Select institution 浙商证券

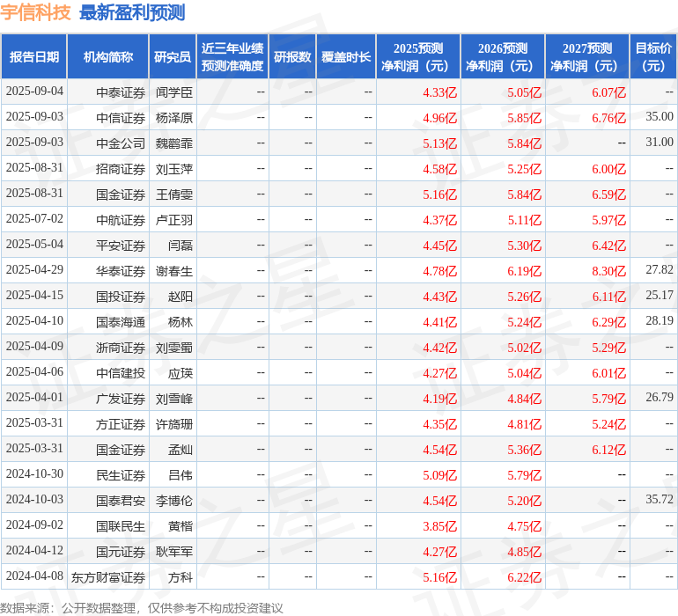pos(121,347)
